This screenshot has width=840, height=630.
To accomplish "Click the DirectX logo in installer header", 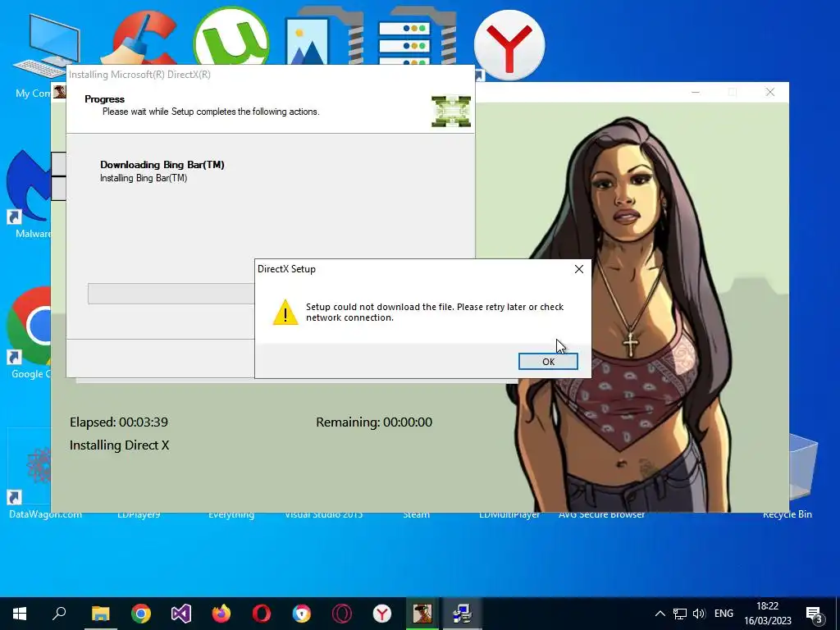I will pos(450,112).
